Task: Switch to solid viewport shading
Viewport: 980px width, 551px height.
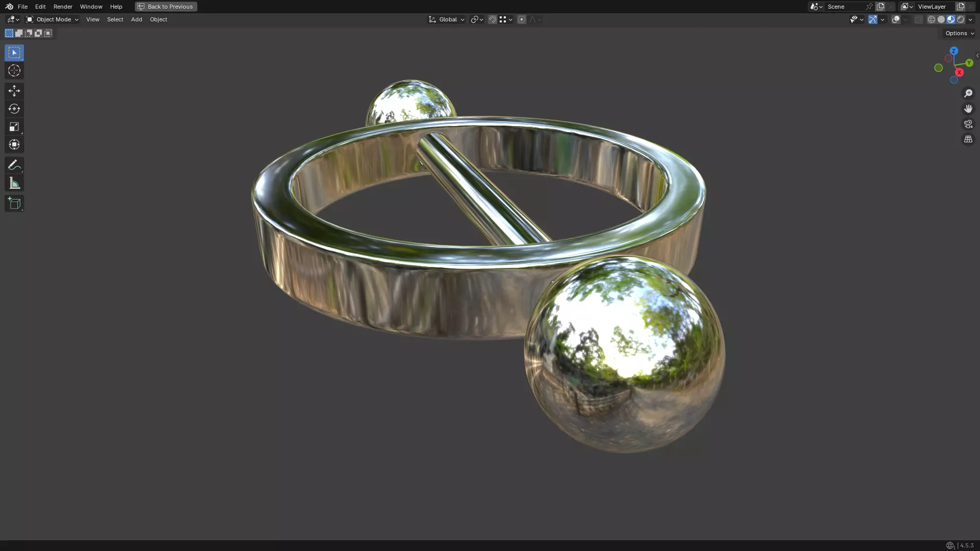Action: (x=941, y=19)
